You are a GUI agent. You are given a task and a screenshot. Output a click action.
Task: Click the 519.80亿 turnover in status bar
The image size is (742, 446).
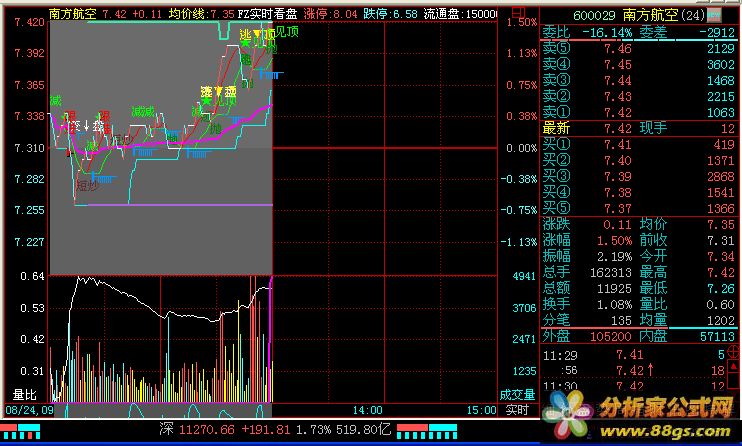364,429
